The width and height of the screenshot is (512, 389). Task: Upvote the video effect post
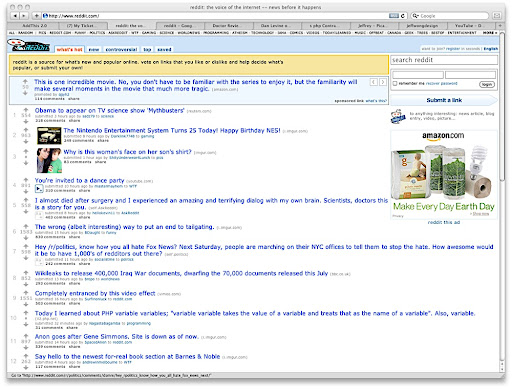[26, 293]
